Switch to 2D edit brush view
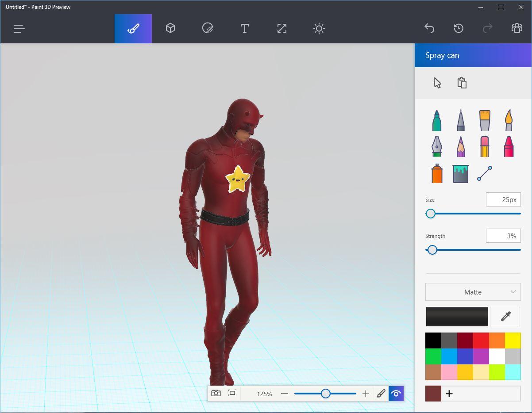Image resolution: width=532 pixels, height=413 pixels. [381, 393]
